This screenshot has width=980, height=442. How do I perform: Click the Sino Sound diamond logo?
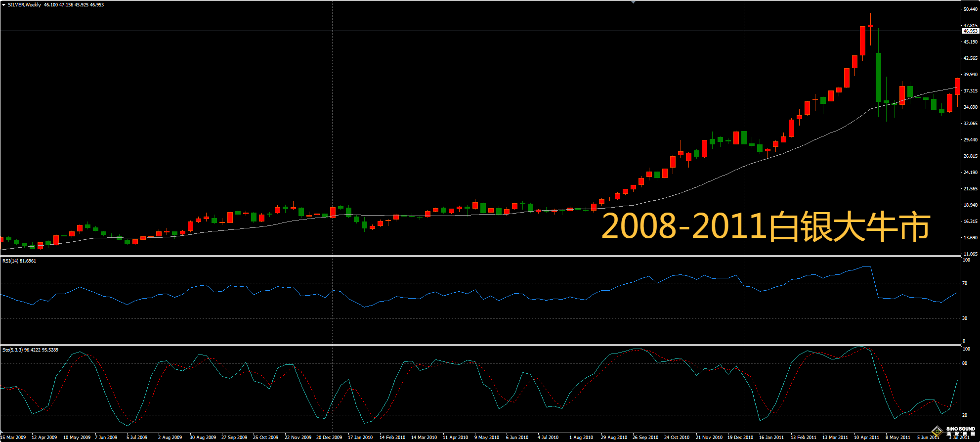937,432
